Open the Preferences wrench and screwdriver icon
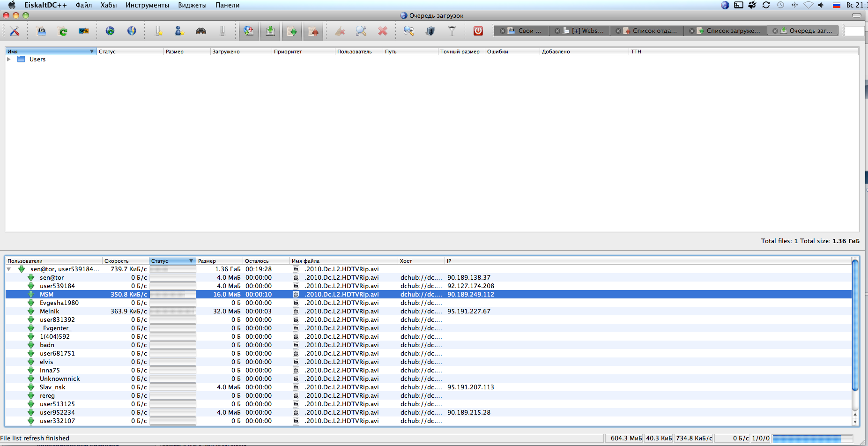Image resolution: width=868 pixels, height=446 pixels. (x=15, y=31)
